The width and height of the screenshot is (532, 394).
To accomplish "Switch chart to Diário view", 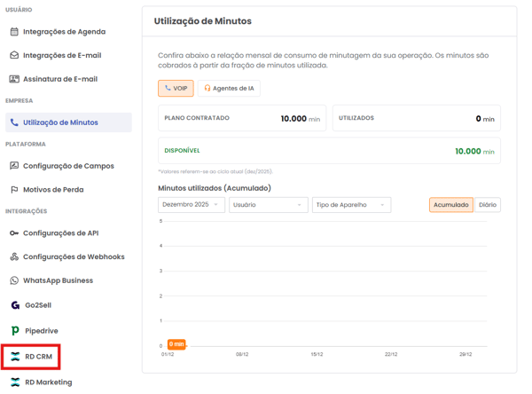I will pos(487,205).
